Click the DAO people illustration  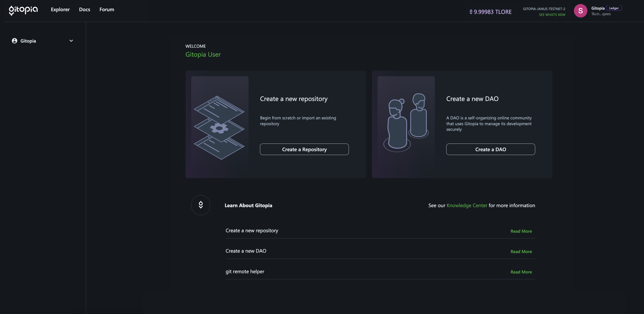click(406, 123)
